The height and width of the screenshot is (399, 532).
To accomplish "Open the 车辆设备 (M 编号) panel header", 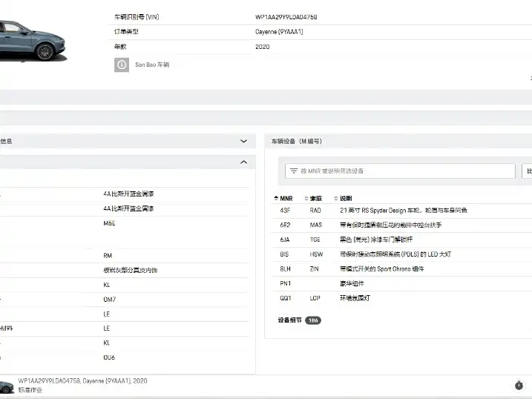I will (x=398, y=141).
